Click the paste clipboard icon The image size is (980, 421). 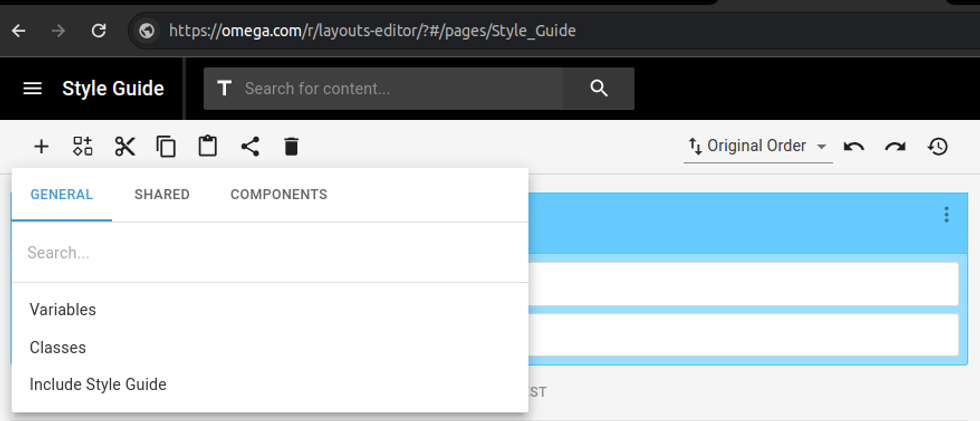coord(208,147)
